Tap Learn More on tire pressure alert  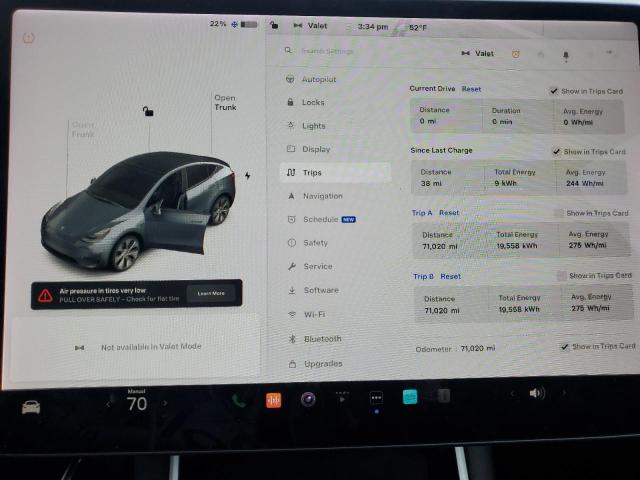tap(211, 293)
